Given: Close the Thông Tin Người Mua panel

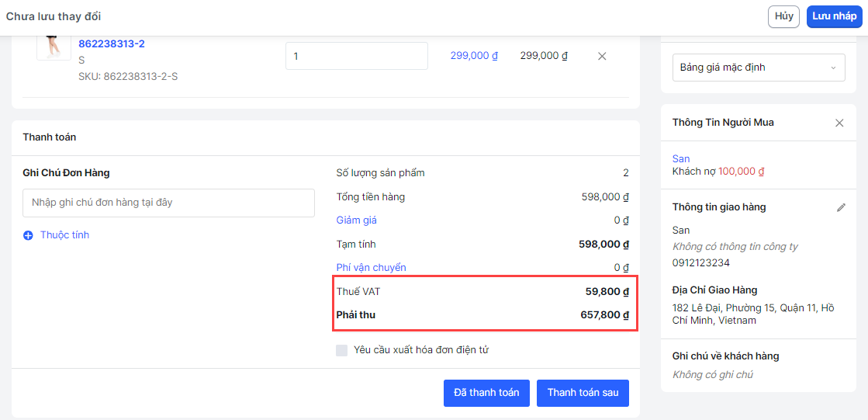Looking at the screenshot, I should [839, 123].
